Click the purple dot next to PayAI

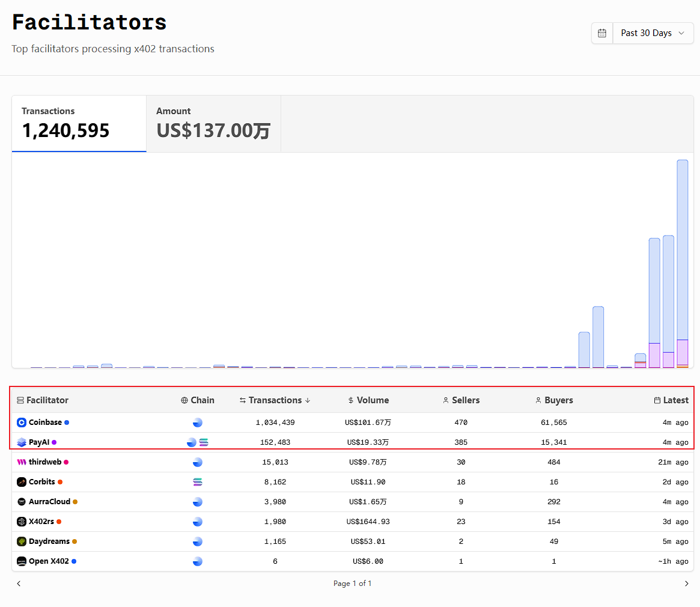point(54,442)
